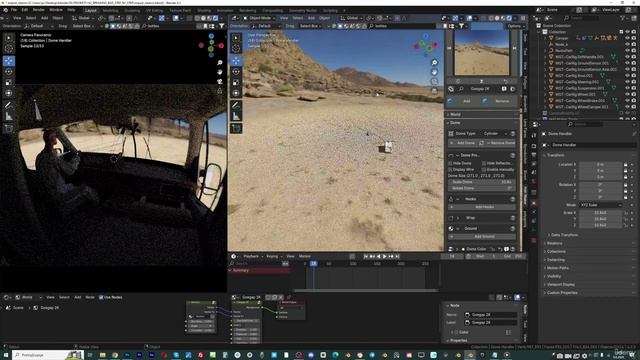Play the animation in the timeline
The image size is (640, 360).
pyautogui.click(x=384, y=256)
